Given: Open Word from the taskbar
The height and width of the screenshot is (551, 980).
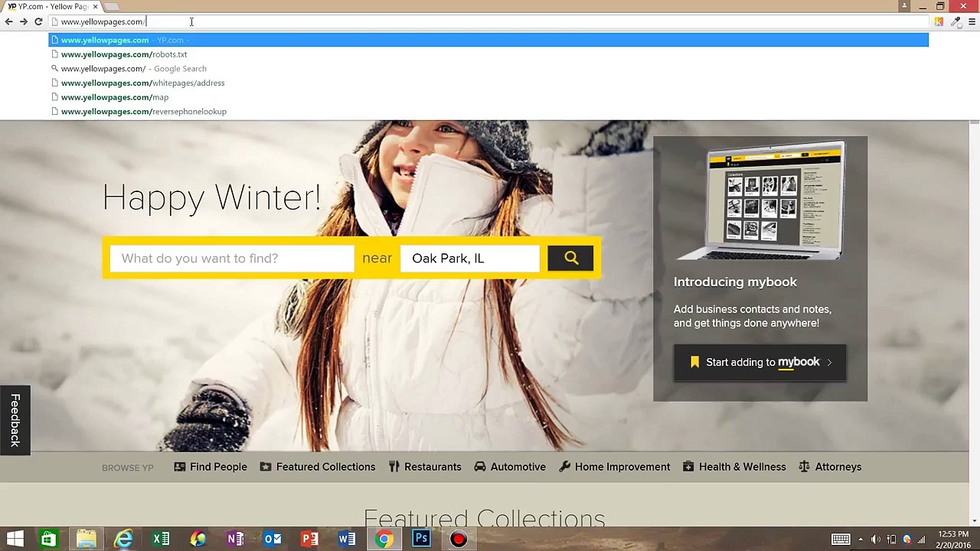Looking at the screenshot, I should 347,540.
